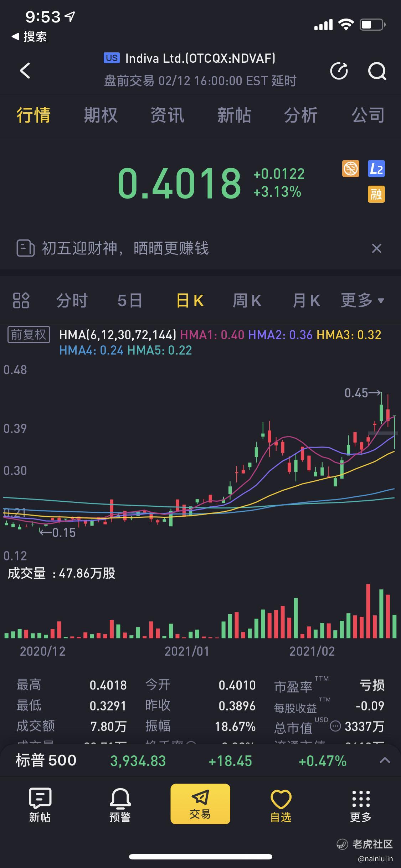Tap the L2 level-two quote badge

(x=376, y=169)
